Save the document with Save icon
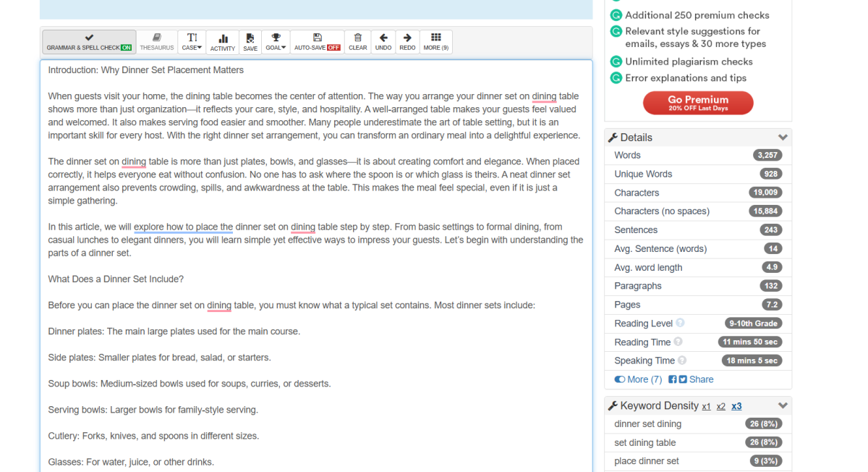The width and height of the screenshot is (868, 472). click(x=250, y=42)
